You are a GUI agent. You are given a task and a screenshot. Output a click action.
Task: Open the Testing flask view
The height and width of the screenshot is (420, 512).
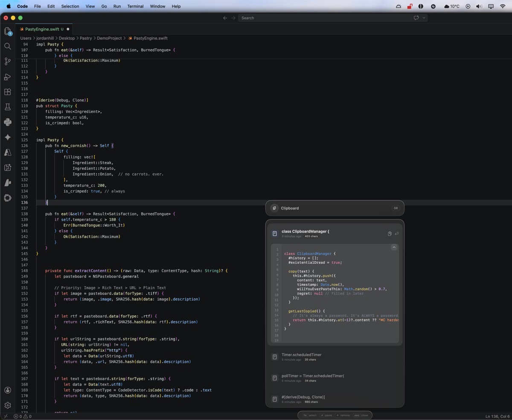click(x=7, y=107)
